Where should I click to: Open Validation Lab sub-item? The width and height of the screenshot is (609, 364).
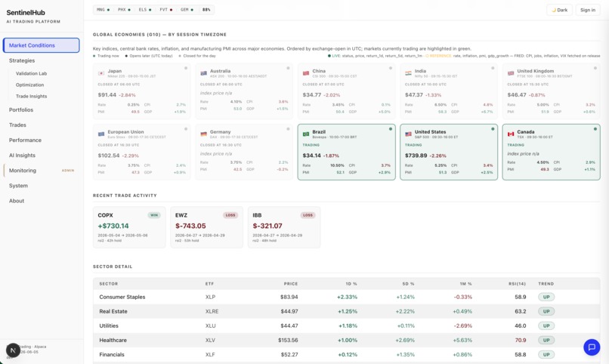(x=31, y=73)
